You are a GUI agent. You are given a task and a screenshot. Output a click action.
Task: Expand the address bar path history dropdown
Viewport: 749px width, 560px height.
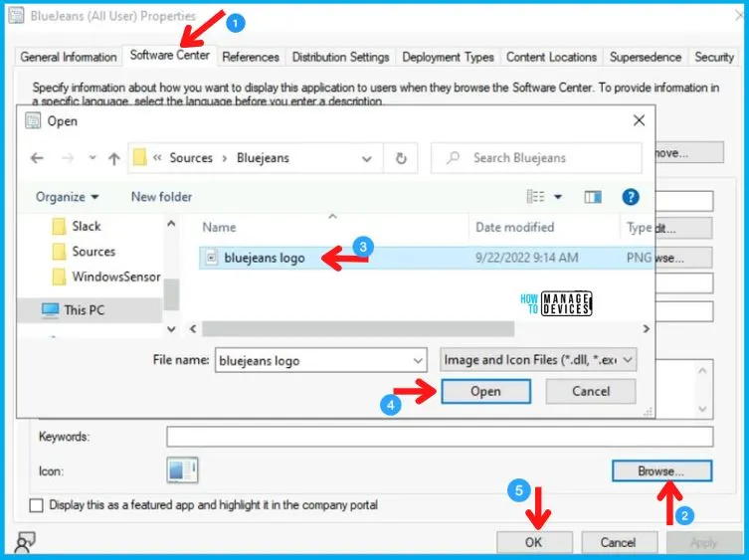(367, 158)
